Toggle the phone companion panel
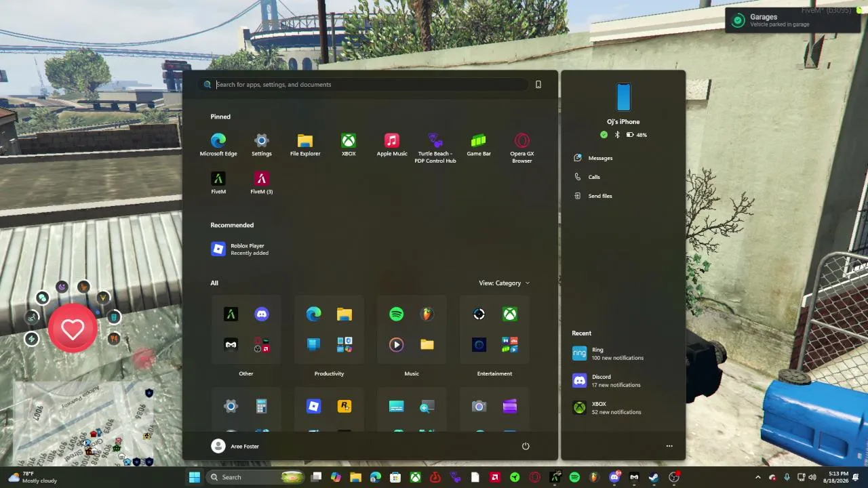This screenshot has height=488, width=868. tap(538, 85)
